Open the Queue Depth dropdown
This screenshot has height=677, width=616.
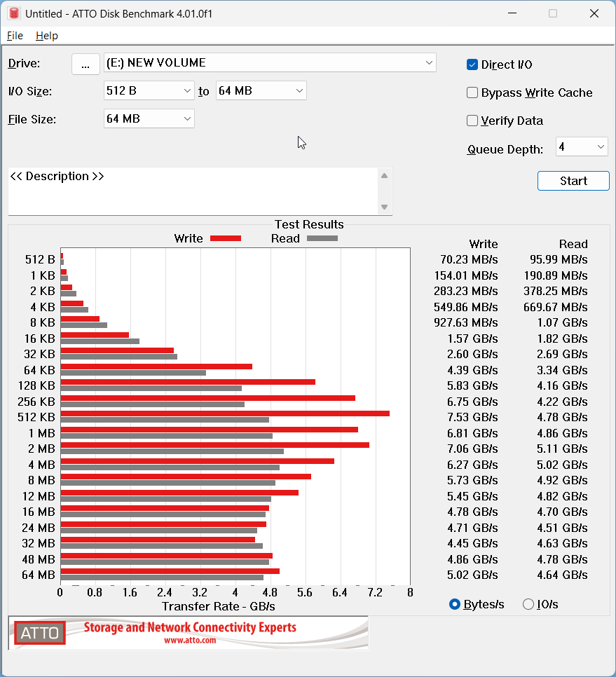click(582, 146)
